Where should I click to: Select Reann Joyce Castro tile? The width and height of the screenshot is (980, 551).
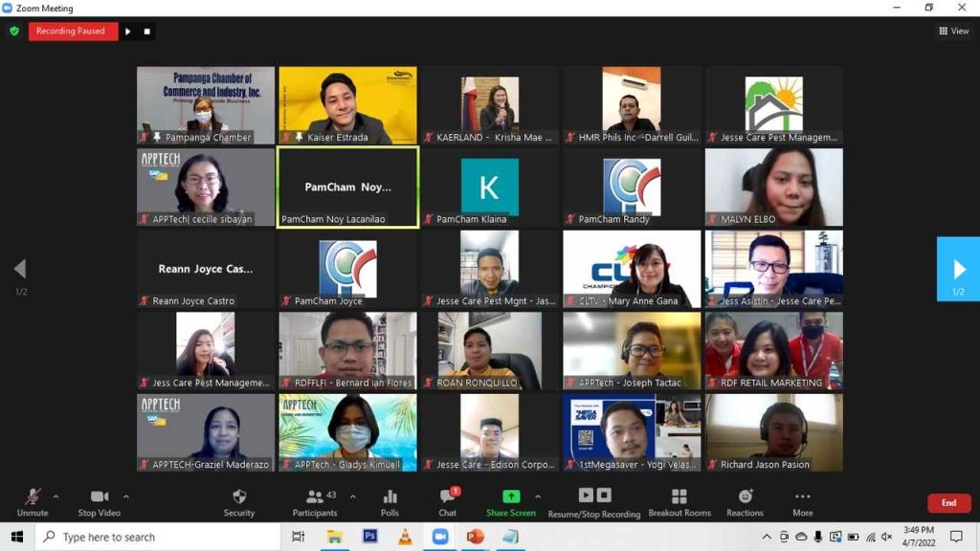(206, 269)
